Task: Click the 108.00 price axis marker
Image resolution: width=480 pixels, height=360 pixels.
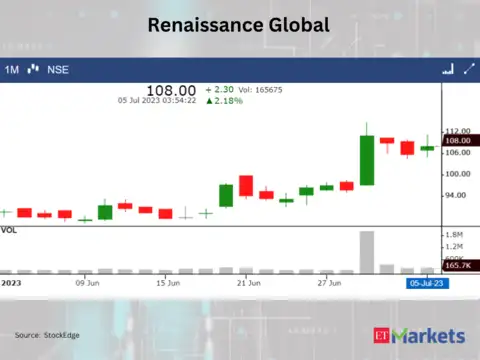Action: tap(461, 141)
